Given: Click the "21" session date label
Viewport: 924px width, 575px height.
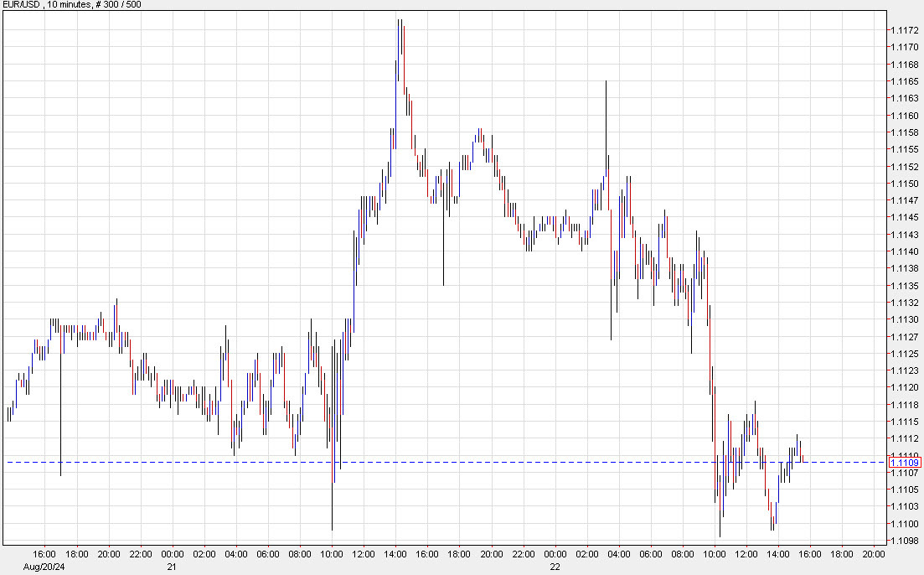Looking at the screenshot, I should [x=172, y=567].
